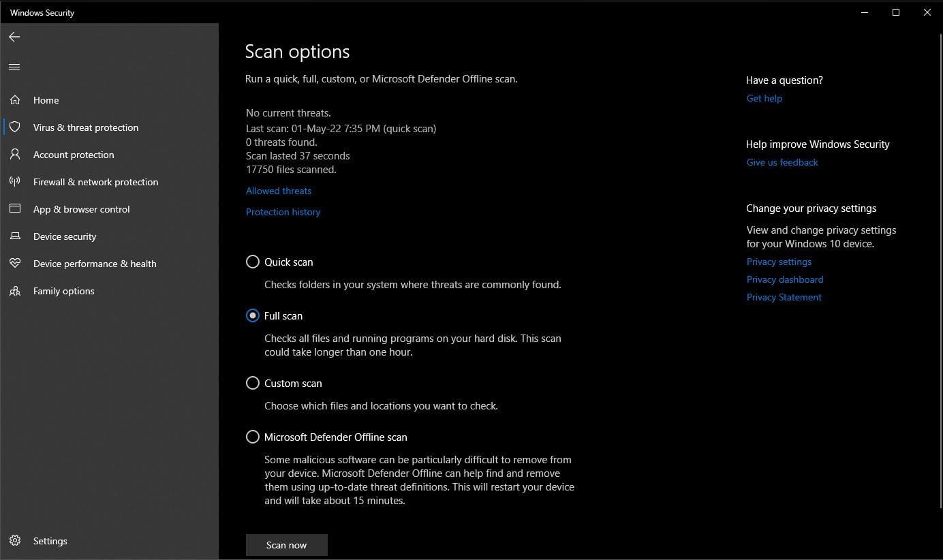Choose the Custom scan option
The image size is (943, 560).
click(x=253, y=383)
